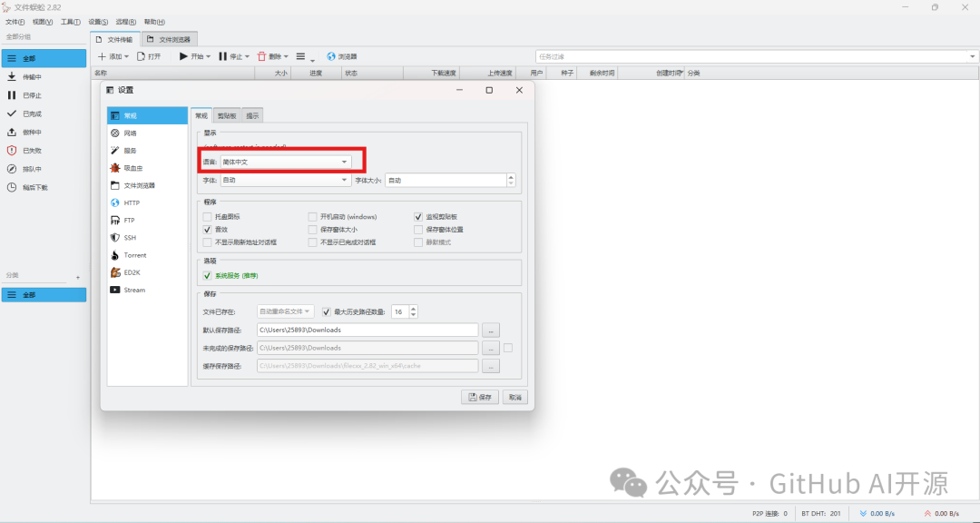Tick the checkbox beside 未完成的保存路径 row
The height and width of the screenshot is (523, 980).
(508, 348)
